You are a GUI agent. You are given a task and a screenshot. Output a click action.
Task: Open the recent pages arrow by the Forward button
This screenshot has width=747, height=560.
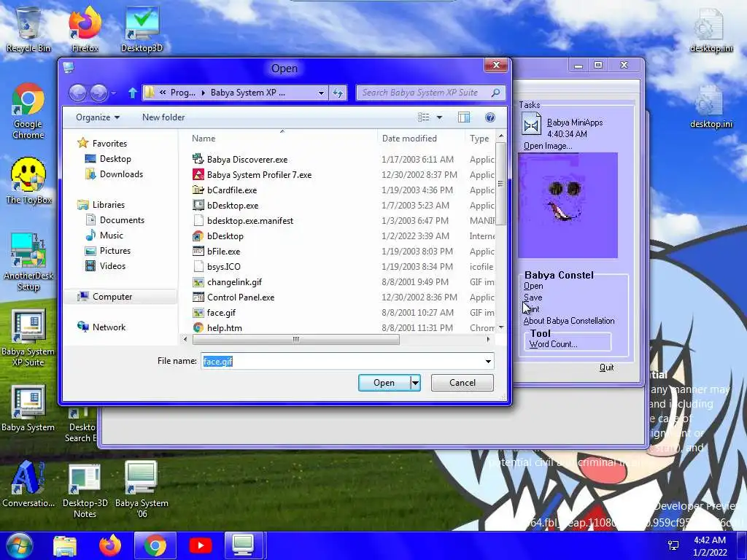coord(114,93)
